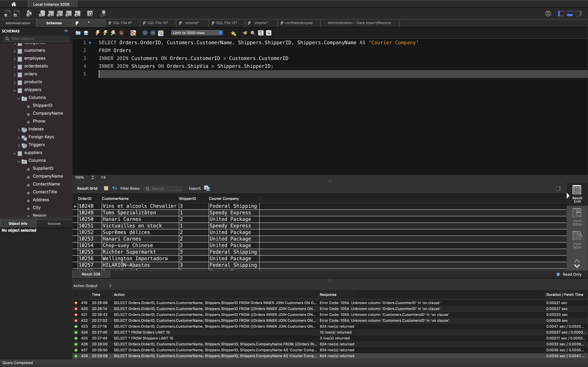Open the Limit to 1000 rows dropdown

point(197,33)
